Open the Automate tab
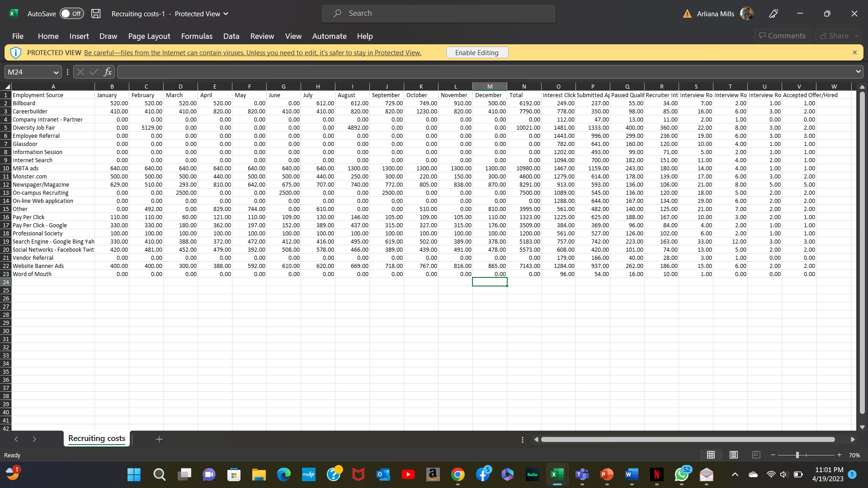This screenshot has height=488, width=868. pyautogui.click(x=329, y=36)
